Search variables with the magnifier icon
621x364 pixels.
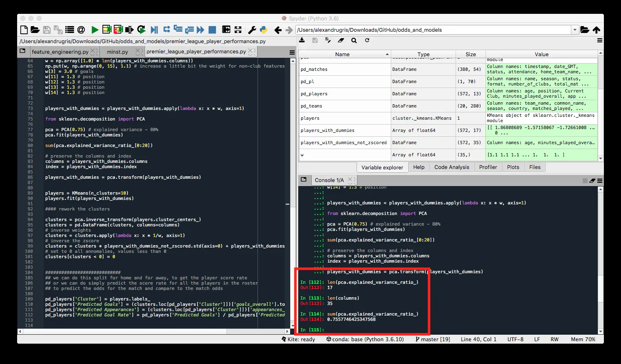coord(354,40)
